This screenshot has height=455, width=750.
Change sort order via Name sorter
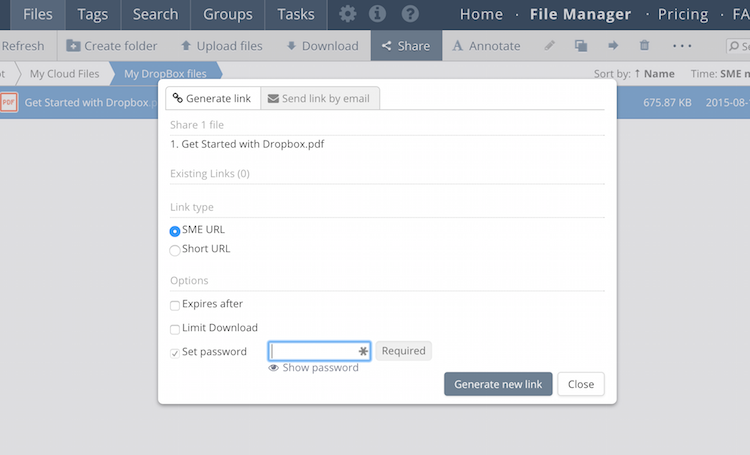click(x=658, y=74)
